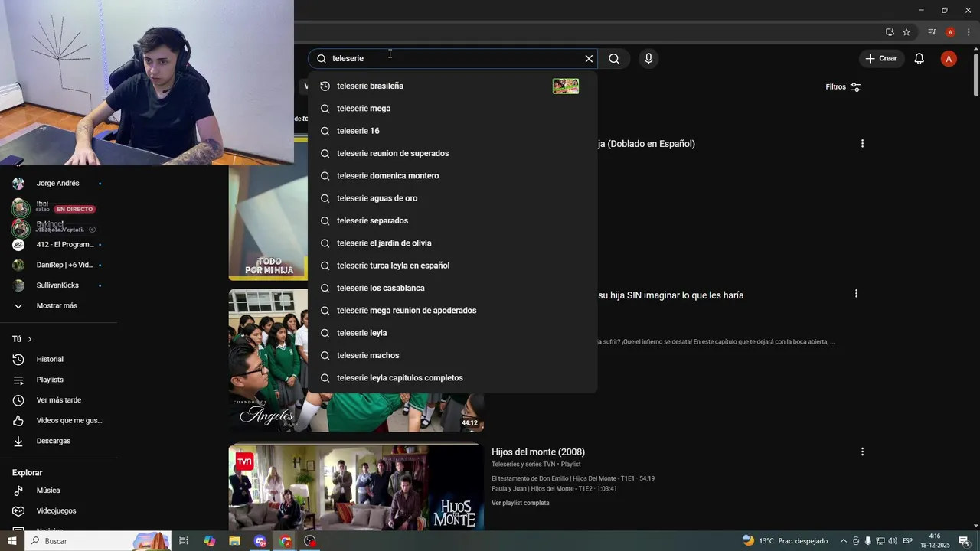Click the history clock icon beside teleserie brasileña
The height and width of the screenshot is (551, 980).
point(325,86)
